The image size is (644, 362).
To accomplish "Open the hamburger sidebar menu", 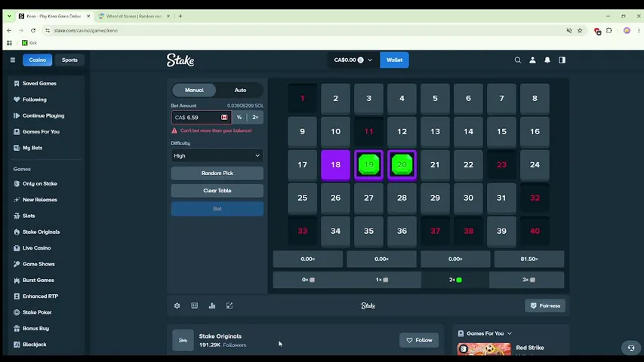I will point(13,60).
